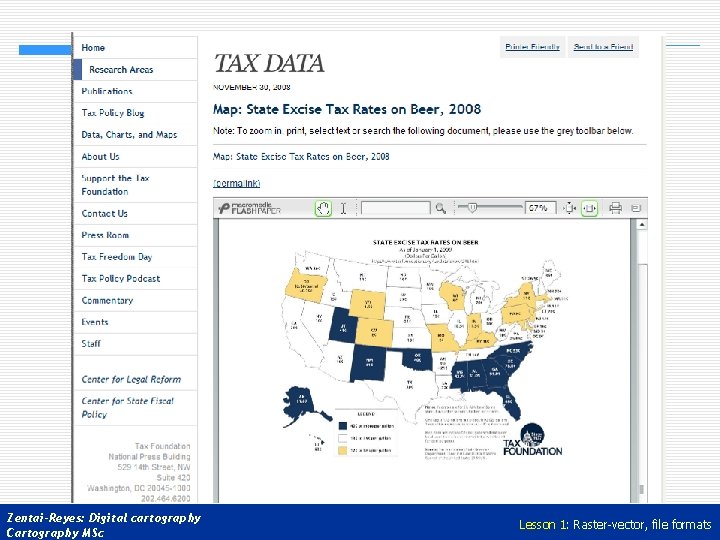
Task: Open Publications in sidebar
Action: point(107,91)
